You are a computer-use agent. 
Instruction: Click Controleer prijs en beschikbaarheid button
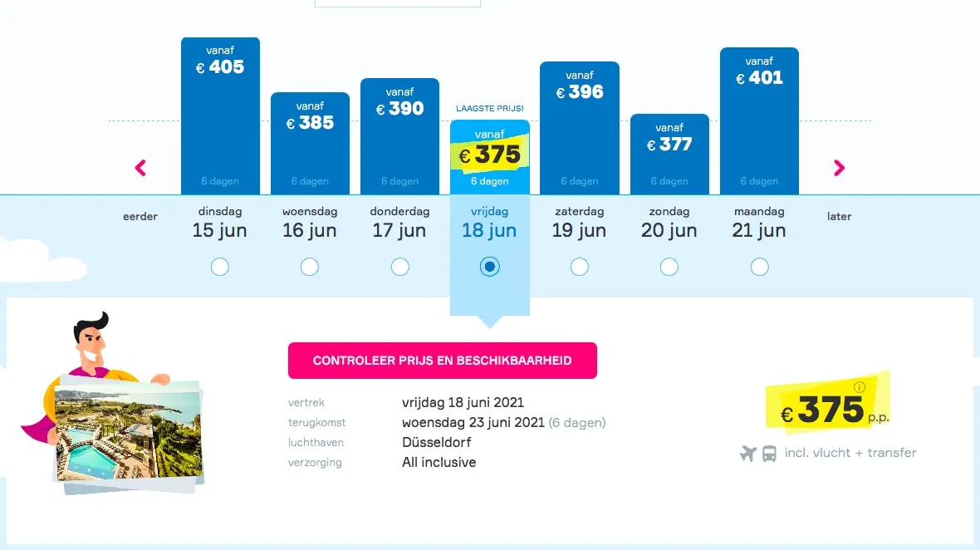point(443,361)
